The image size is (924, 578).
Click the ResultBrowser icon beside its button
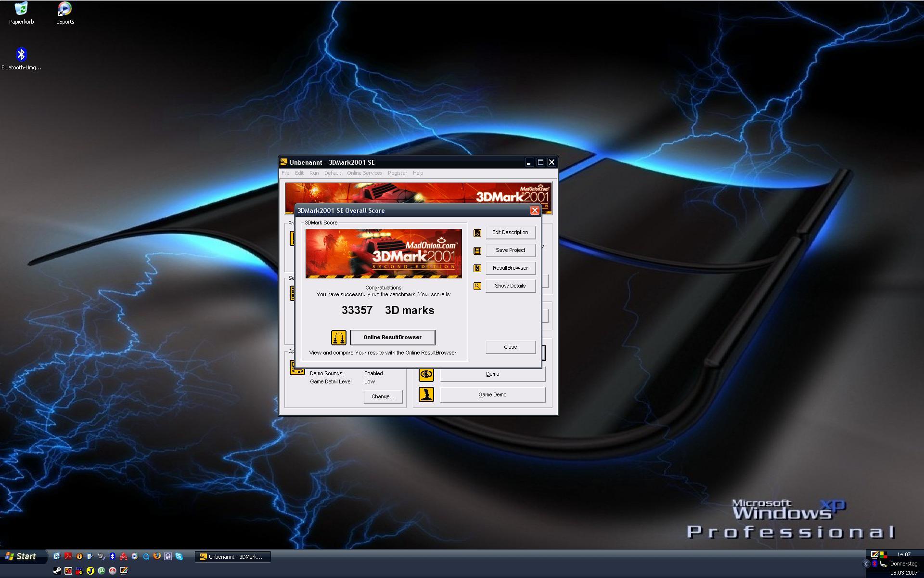(x=477, y=268)
